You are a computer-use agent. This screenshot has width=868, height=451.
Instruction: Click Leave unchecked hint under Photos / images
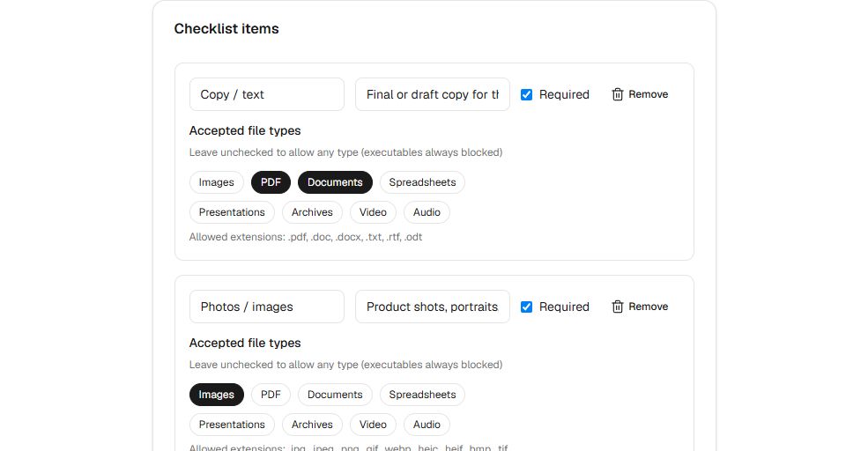click(346, 365)
